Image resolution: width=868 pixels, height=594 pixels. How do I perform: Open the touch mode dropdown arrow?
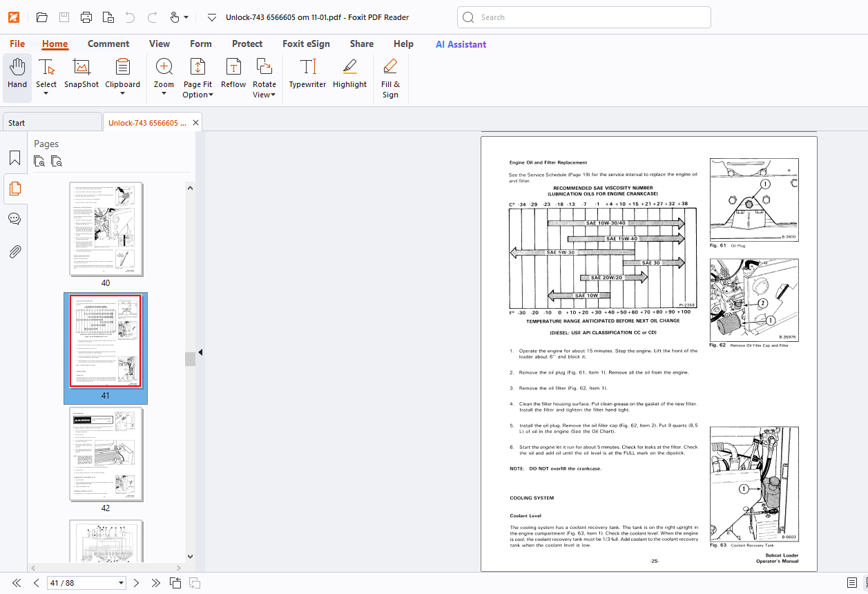pyautogui.click(x=186, y=17)
